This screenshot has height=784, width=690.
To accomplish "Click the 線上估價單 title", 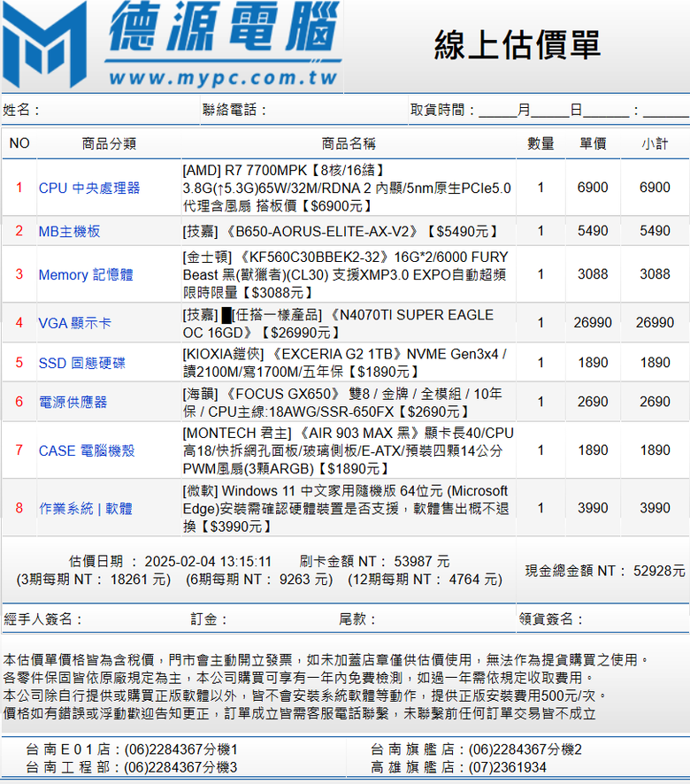I will coord(517,45).
